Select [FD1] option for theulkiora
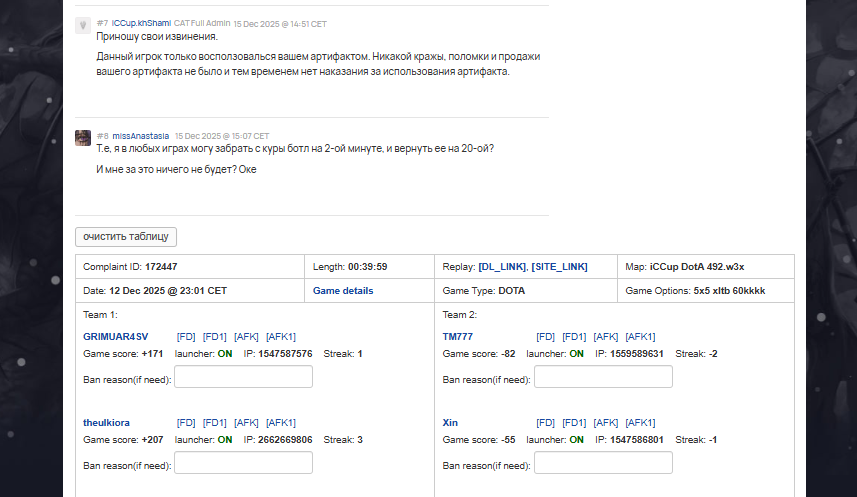 (215, 423)
